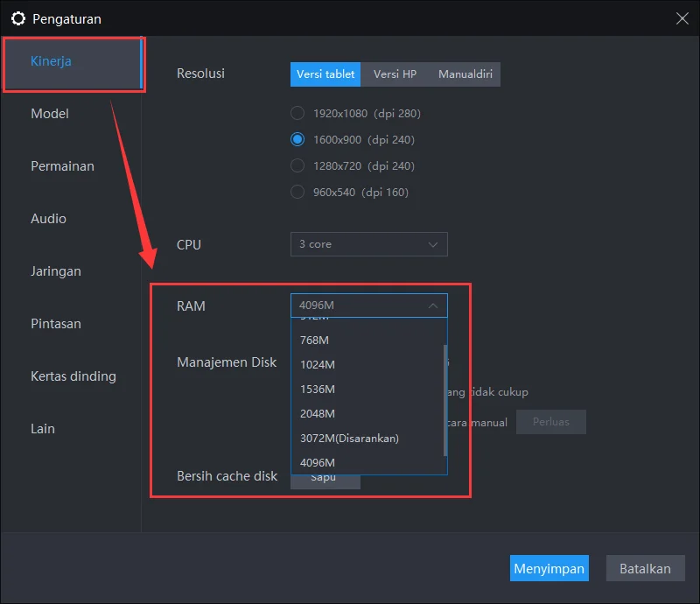700x604 pixels.
Task: Choose Versi tablet resolution mode
Action: click(325, 74)
